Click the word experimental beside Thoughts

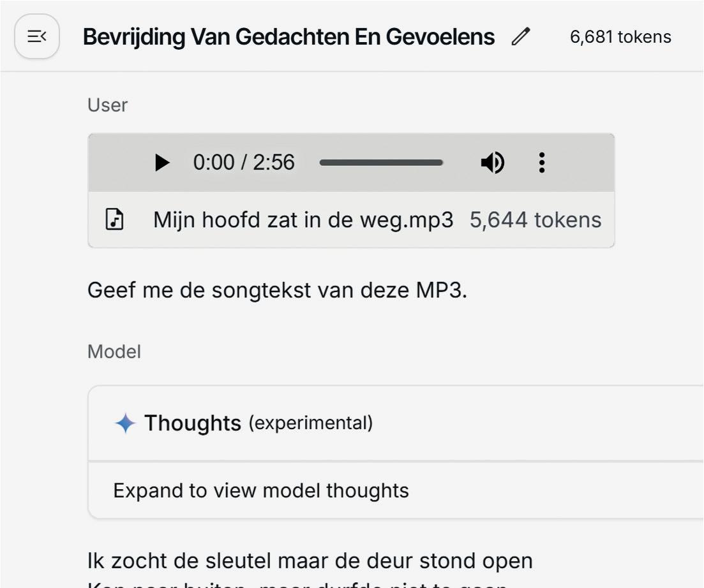[311, 423]
